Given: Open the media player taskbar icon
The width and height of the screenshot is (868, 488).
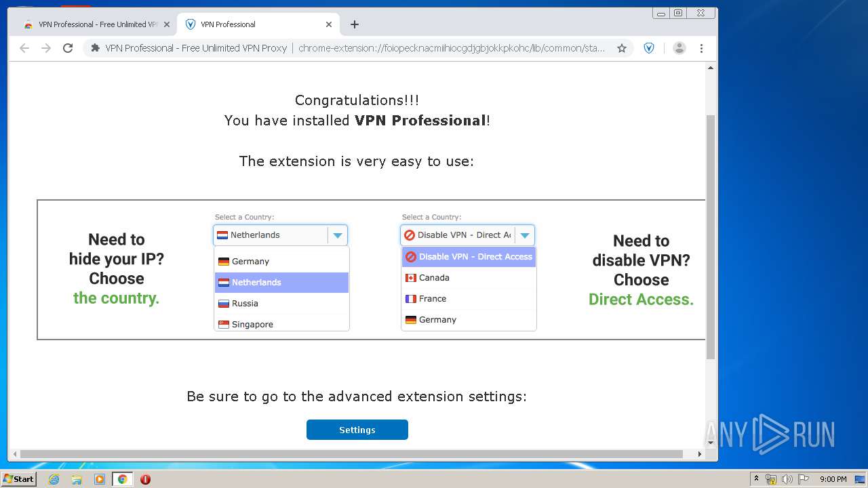Looking at the screenshot, I should (x=100, y=479).
